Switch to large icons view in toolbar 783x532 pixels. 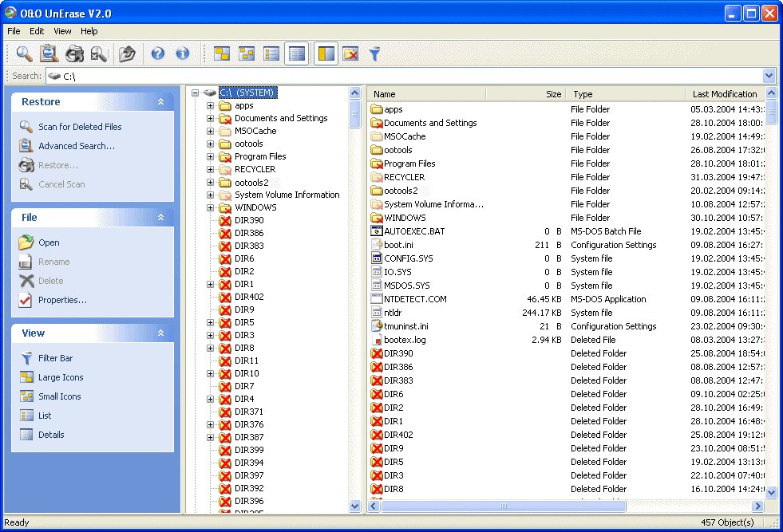click(x=222, y=53)
